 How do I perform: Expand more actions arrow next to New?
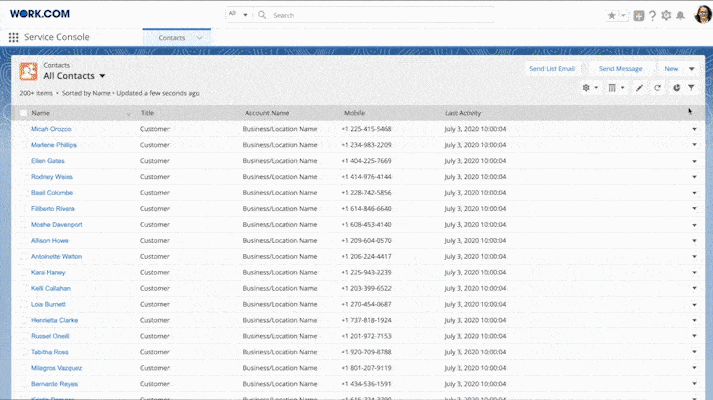point(692,69)
